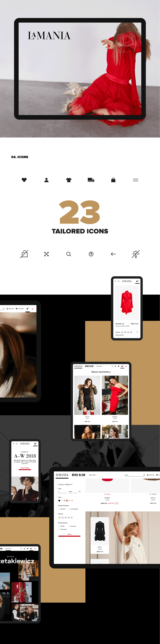This screenshot has height=644, width=160.
Task: Click the shopping bag icon in the icon set
Action: [113, 180]
